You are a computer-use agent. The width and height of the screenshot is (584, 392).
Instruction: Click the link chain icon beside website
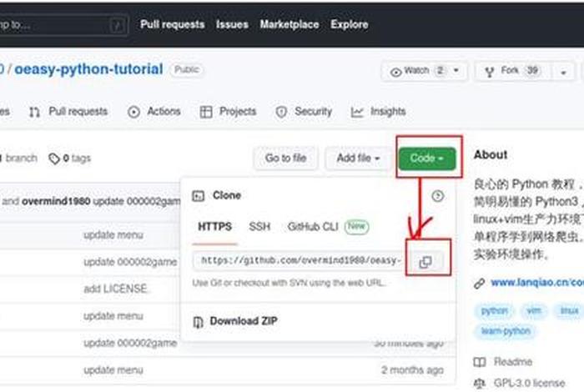480,284
